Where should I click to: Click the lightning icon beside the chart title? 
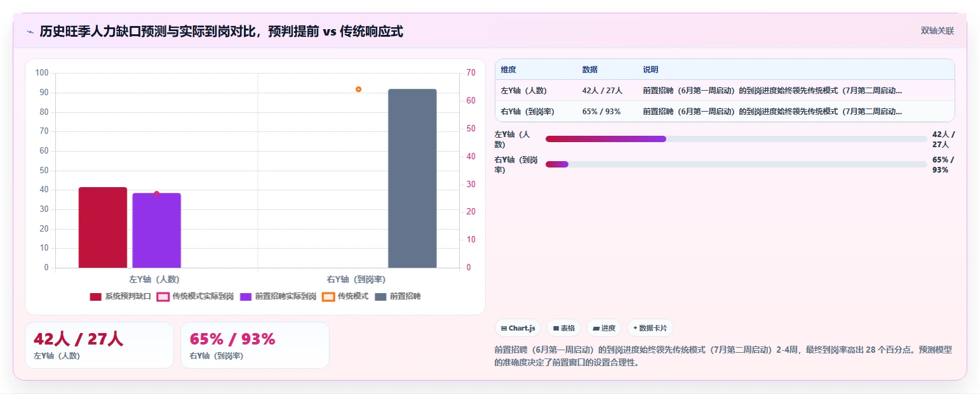click(x=30, y=32)
